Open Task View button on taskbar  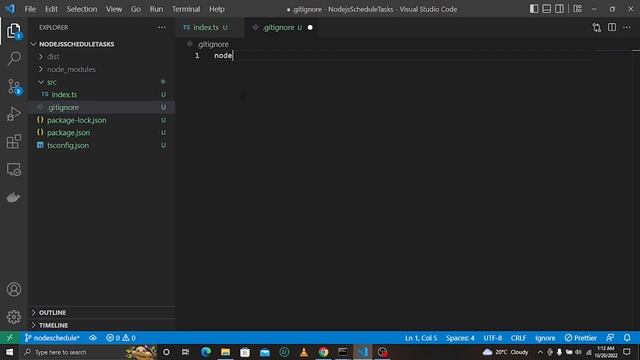(x=186, y=352)
